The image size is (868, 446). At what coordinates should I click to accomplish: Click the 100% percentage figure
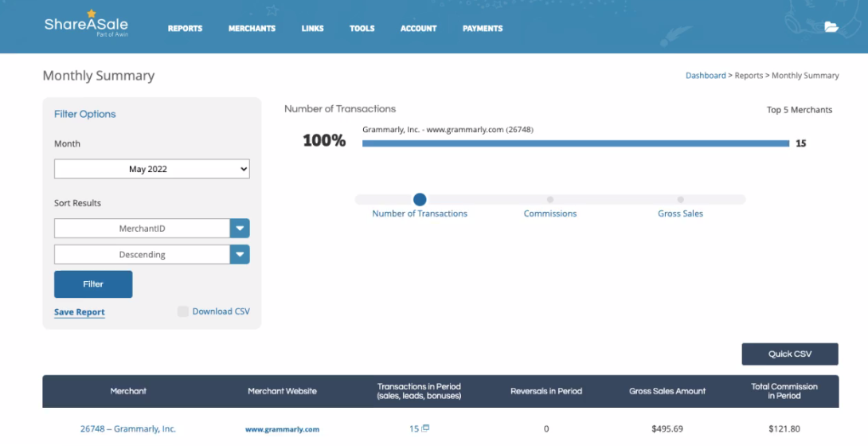(x=324, y=140)
